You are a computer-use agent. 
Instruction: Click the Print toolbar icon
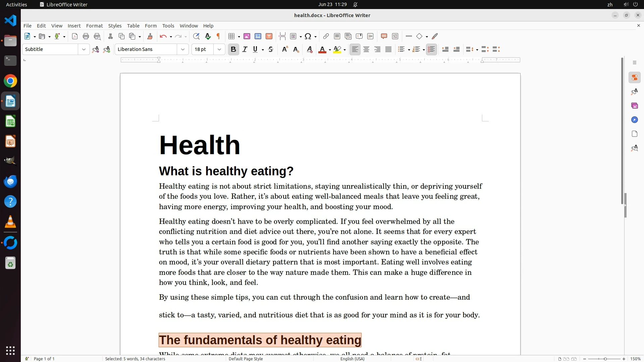point(86,37)
